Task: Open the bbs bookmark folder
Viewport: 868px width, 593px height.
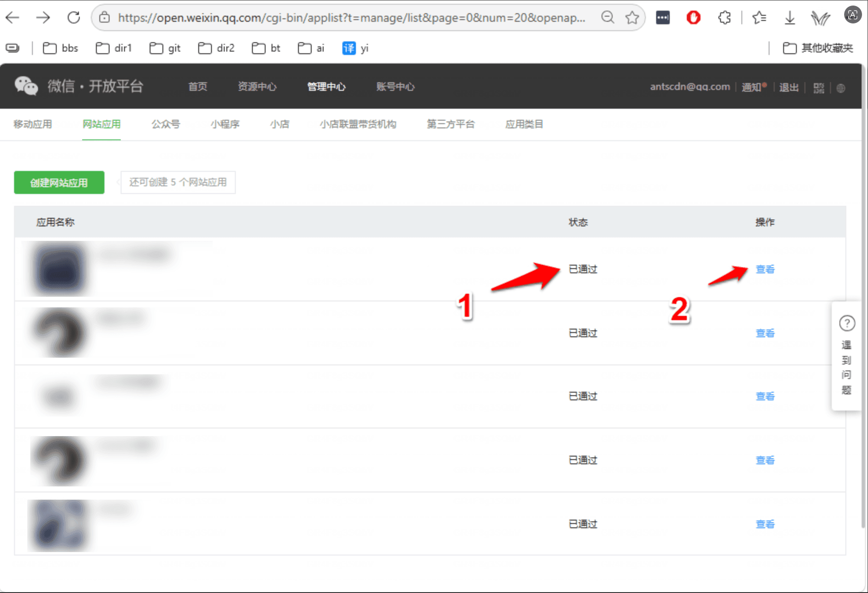Action: pyautogui.click(x=61, y=48)
